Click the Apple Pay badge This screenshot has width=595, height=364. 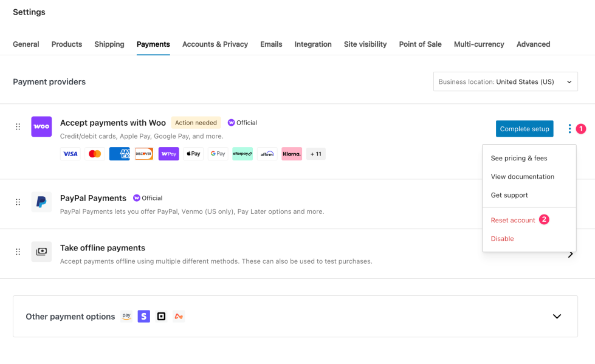click(x=193, y=153)
